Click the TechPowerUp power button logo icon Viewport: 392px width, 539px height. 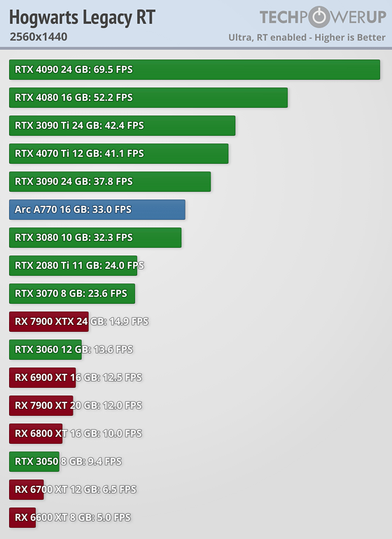[318, 17]
